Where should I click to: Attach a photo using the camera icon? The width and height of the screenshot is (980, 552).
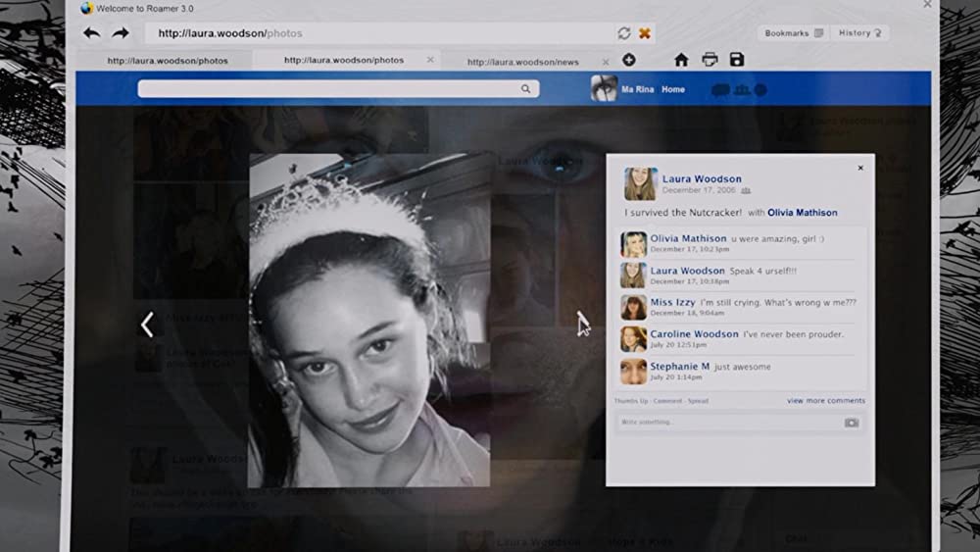(851, 423)
